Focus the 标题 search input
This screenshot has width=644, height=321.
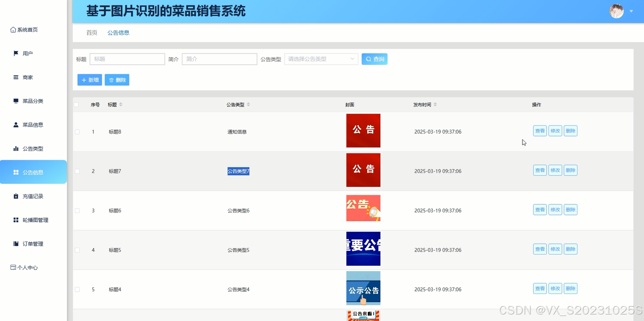coord(127,59)
